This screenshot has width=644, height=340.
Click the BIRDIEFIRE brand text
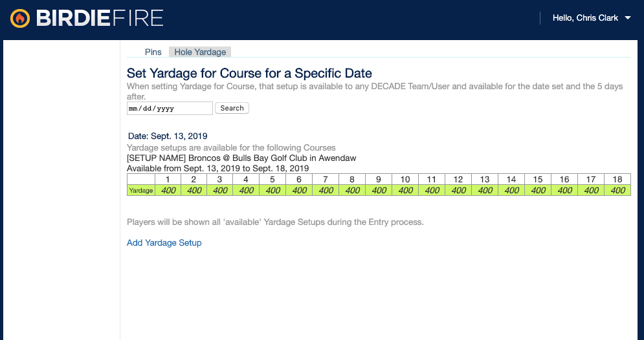[x=99, y=18]
